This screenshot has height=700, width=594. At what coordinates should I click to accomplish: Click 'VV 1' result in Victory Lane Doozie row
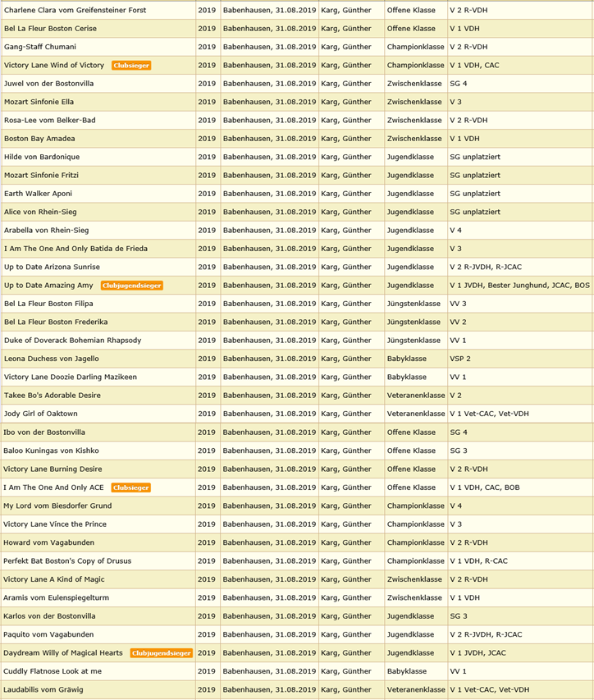(x=458, y=377)
